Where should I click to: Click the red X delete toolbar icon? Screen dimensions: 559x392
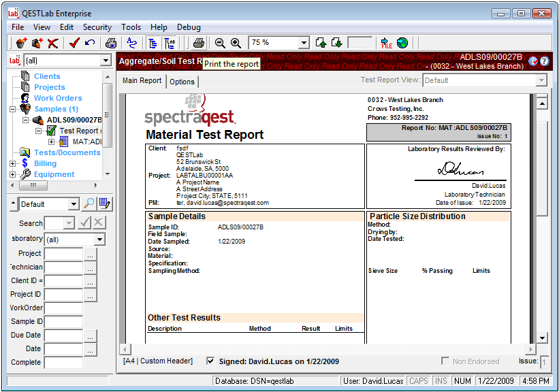click(52, 43)
